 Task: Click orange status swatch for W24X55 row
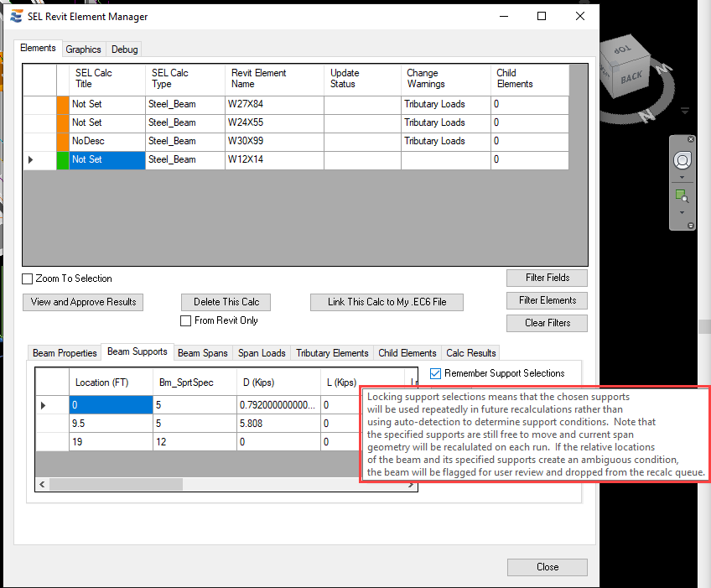[x=63, y=123]
